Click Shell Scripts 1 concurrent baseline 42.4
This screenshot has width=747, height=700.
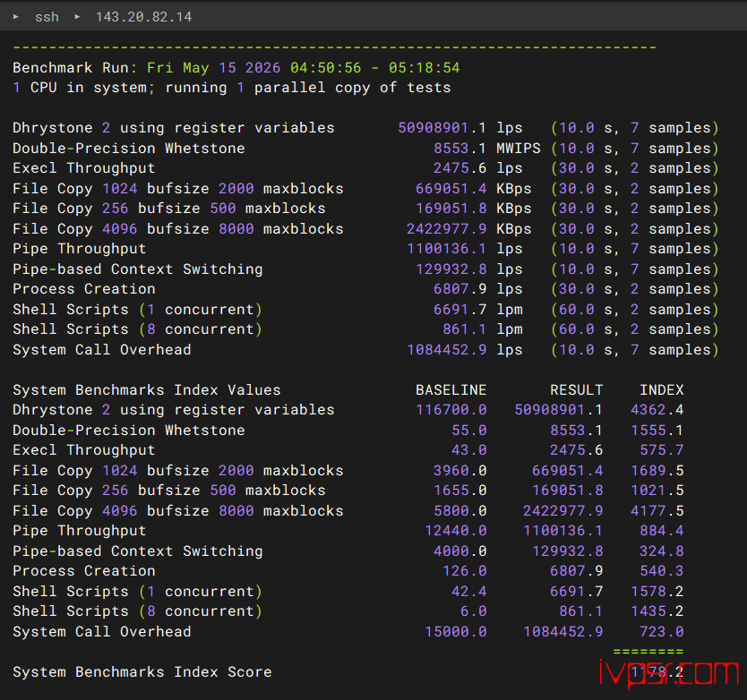[x=468, y=592]
